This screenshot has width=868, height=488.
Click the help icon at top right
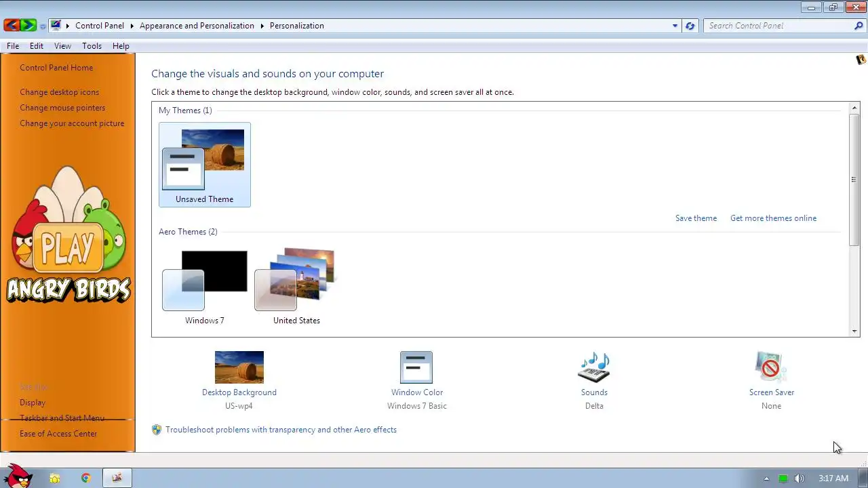tap(861, 60)
